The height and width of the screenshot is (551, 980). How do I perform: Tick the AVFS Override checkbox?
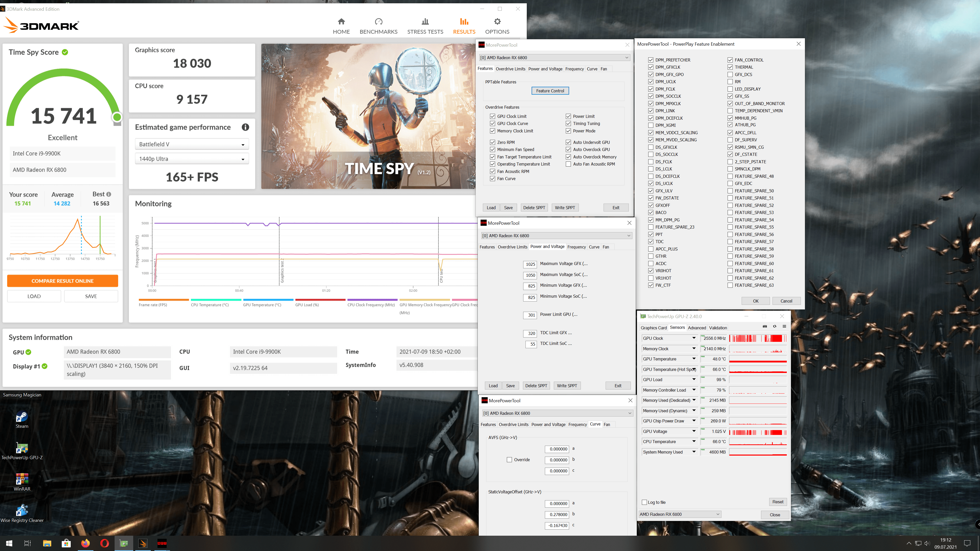pos(509,460)
